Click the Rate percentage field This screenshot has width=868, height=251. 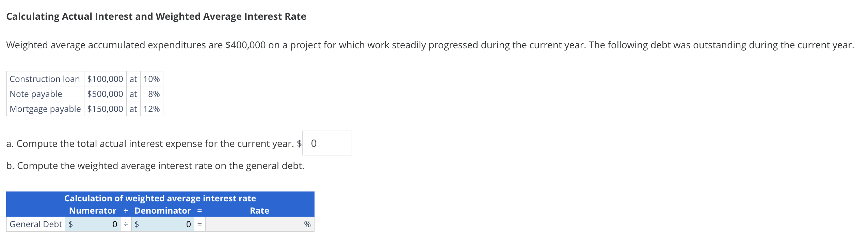259,224
